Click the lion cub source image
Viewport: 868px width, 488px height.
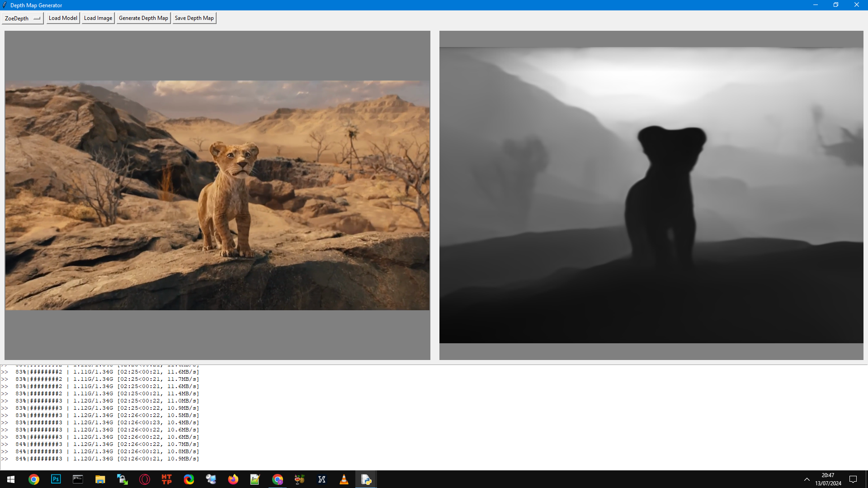coord(217,195)
